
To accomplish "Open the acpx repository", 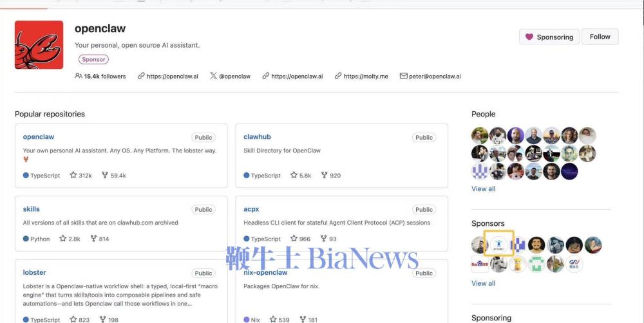I will coord(251,209).
